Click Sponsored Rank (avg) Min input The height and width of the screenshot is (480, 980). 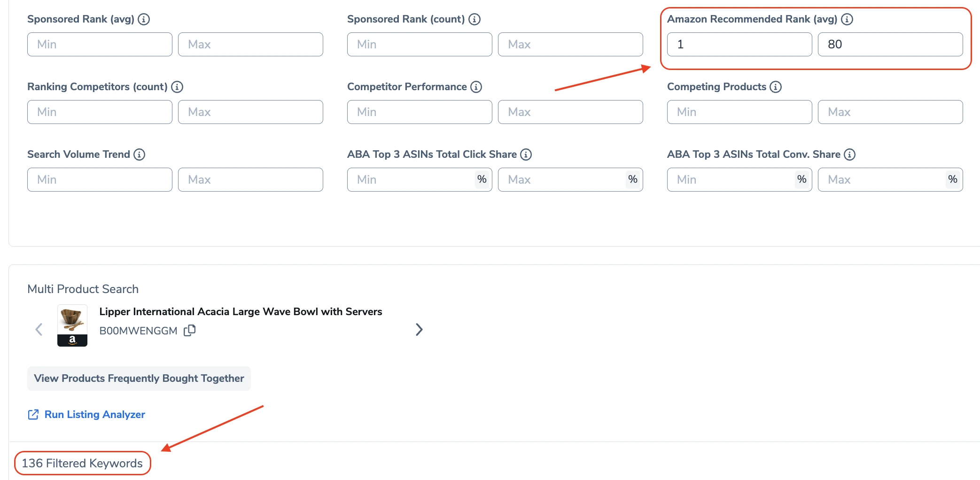(100, 45)
